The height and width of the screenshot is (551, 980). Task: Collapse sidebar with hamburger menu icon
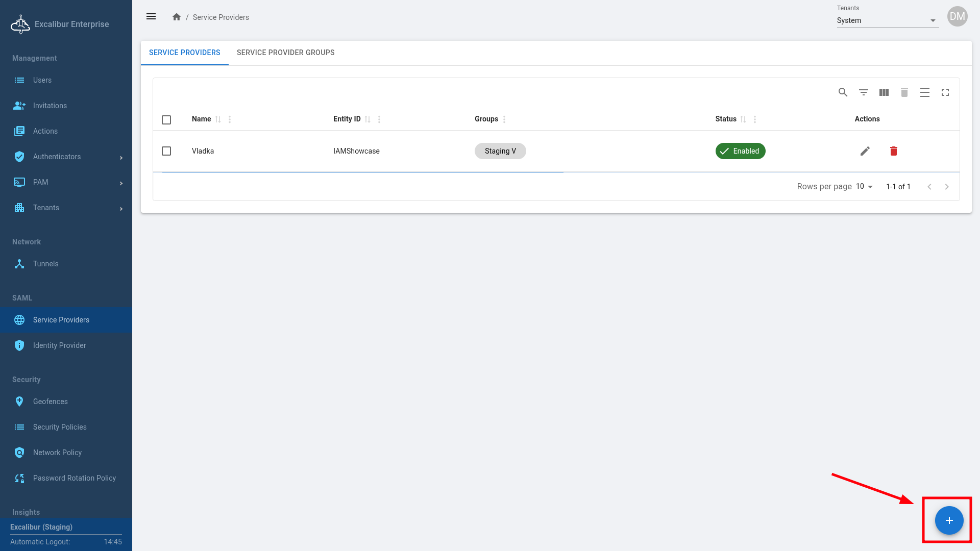coord(151,16)
